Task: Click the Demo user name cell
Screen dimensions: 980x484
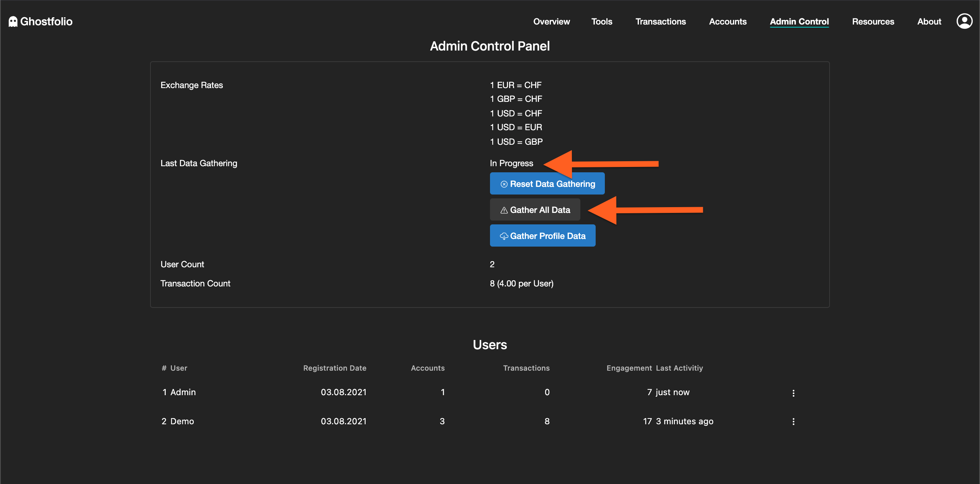Action: 182,421
